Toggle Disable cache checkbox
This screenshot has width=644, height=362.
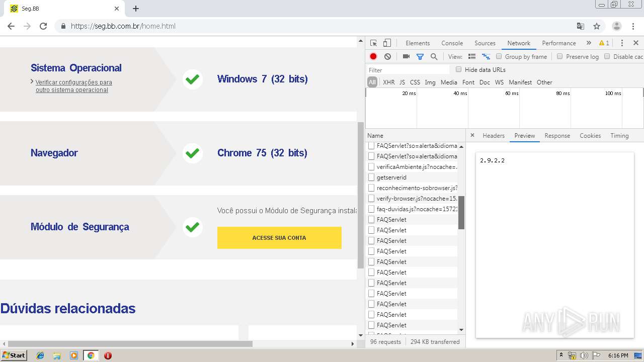point(607,56)
